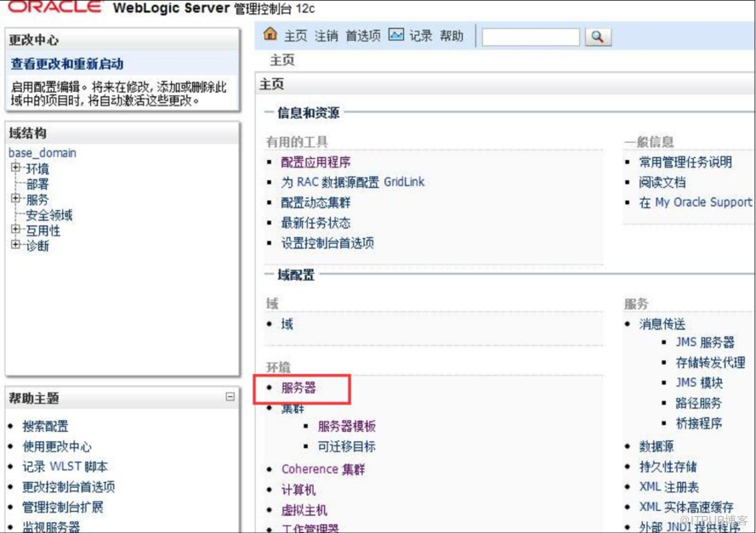The image size is (756, 533).
Task: Collapse the 帮助主题 panel
Action: [x=230, y=397]
